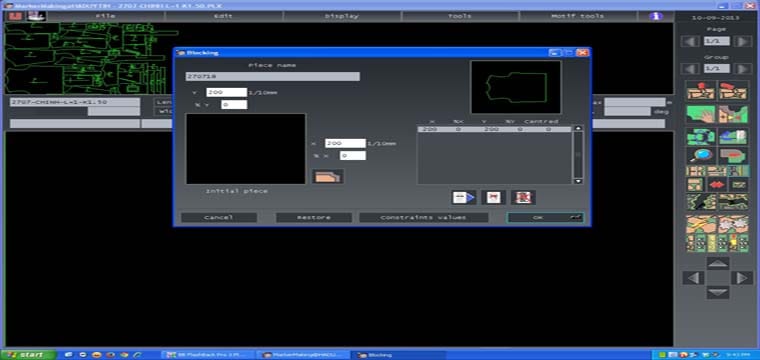Select the magnifying glass zoom tool

(x=701, y=156)
